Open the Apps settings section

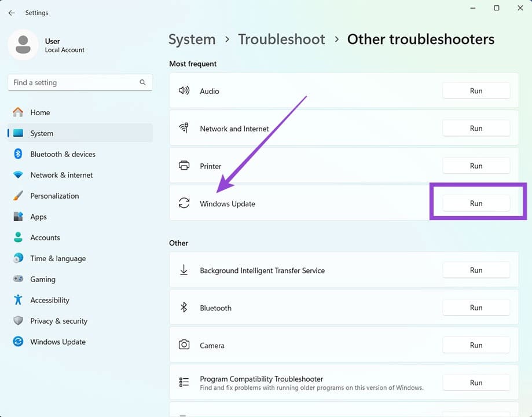38,217
